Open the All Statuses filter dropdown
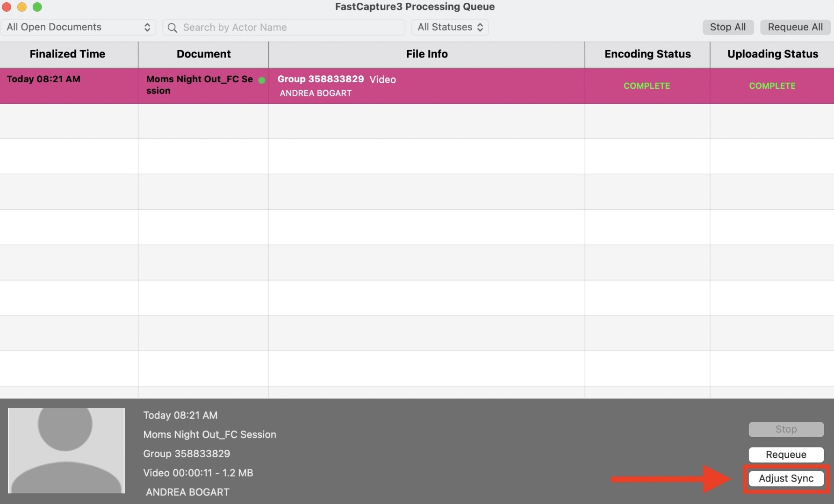Image resolution: width=834 pixels, height=504 pixels. pyautogui.click(x=450, y=27)
